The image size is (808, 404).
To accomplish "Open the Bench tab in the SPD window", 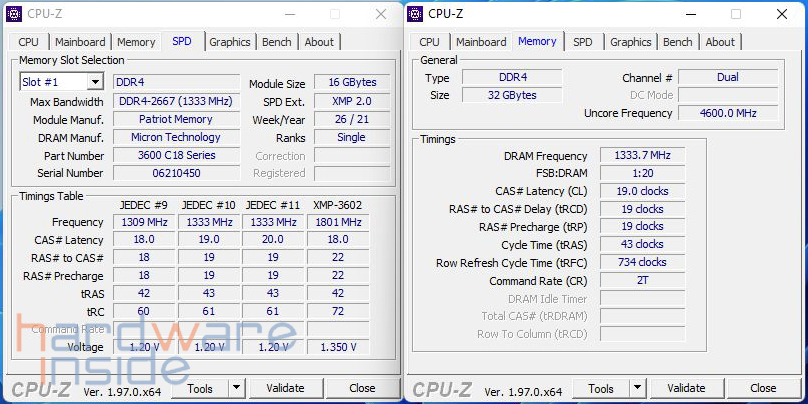I will (x=277, y=42).
